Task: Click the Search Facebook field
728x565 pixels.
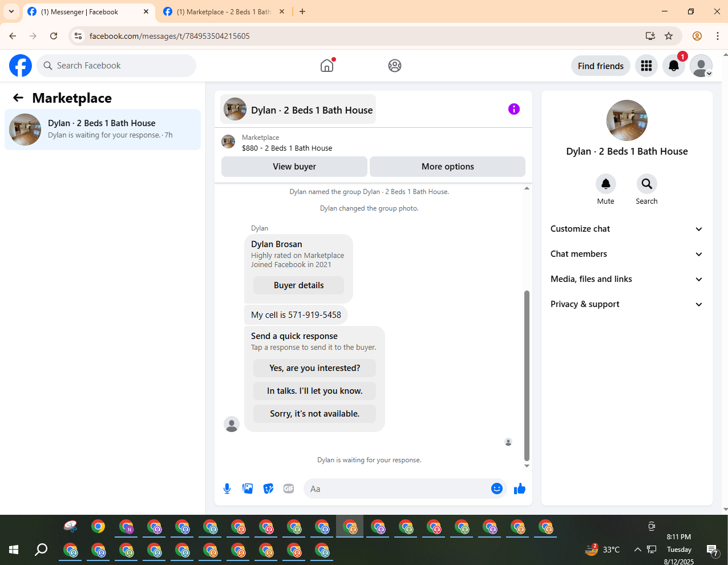Action: click(116, 66)
